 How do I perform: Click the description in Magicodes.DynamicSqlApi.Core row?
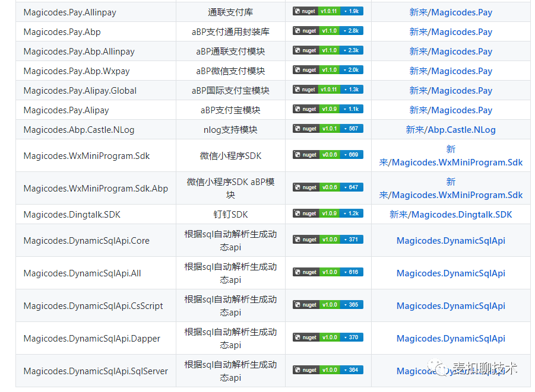click(230, 241)
